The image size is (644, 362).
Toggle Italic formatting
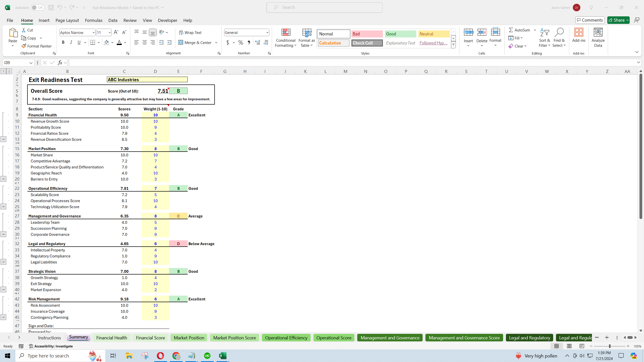click(71, 42)
